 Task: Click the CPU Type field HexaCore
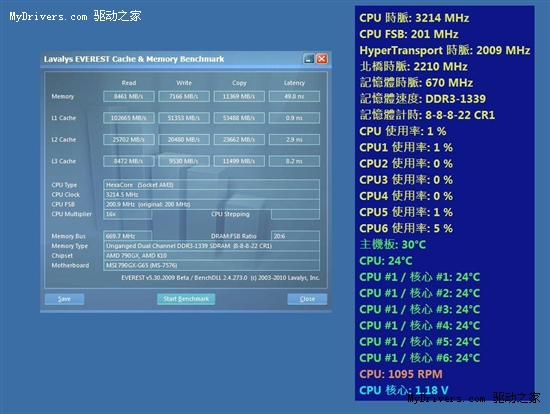[x=212, y=185]
